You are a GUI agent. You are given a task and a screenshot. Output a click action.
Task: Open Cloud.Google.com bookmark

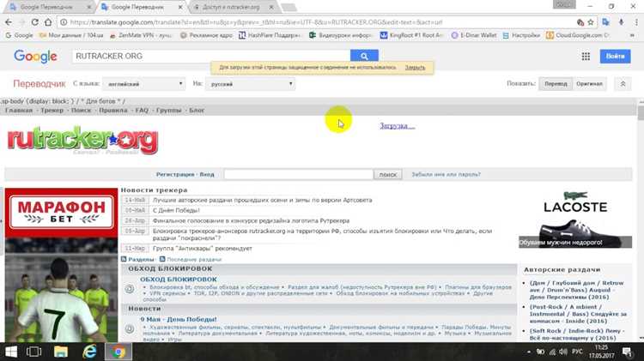(578, 35)
